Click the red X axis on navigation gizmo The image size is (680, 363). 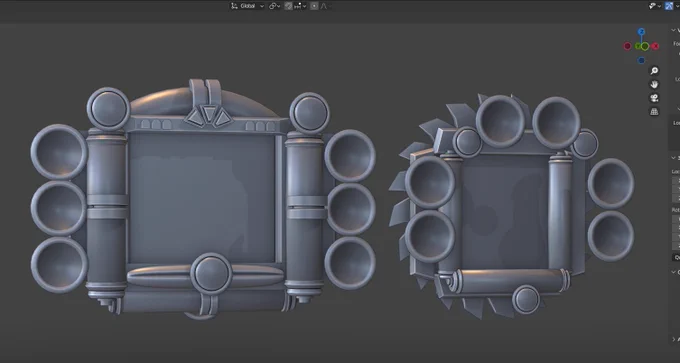655,46
